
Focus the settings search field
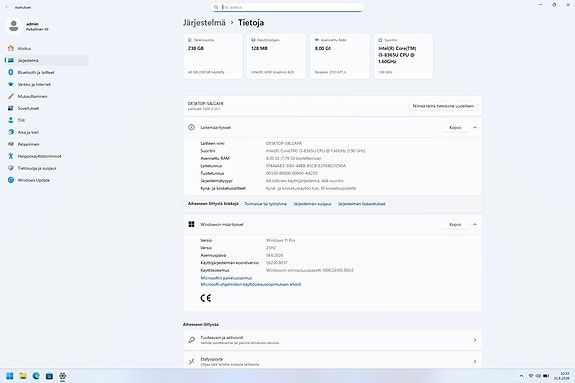[x=288, y=7]
